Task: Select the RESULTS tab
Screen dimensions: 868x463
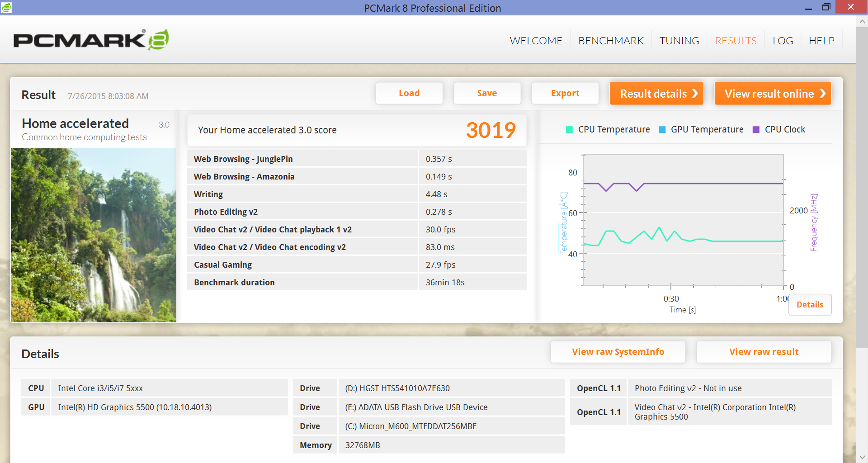Action: click(x=736, y=41)
